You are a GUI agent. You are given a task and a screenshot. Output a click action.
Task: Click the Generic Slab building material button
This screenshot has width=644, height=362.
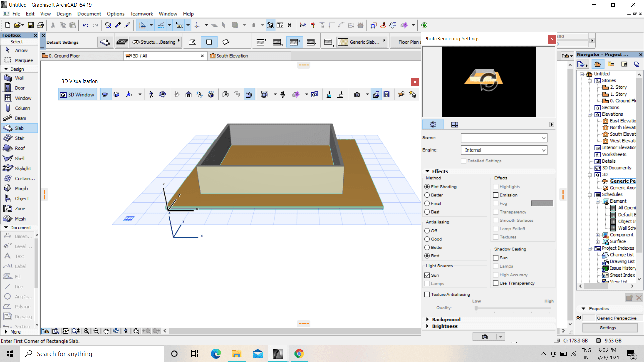coord(362,42)
